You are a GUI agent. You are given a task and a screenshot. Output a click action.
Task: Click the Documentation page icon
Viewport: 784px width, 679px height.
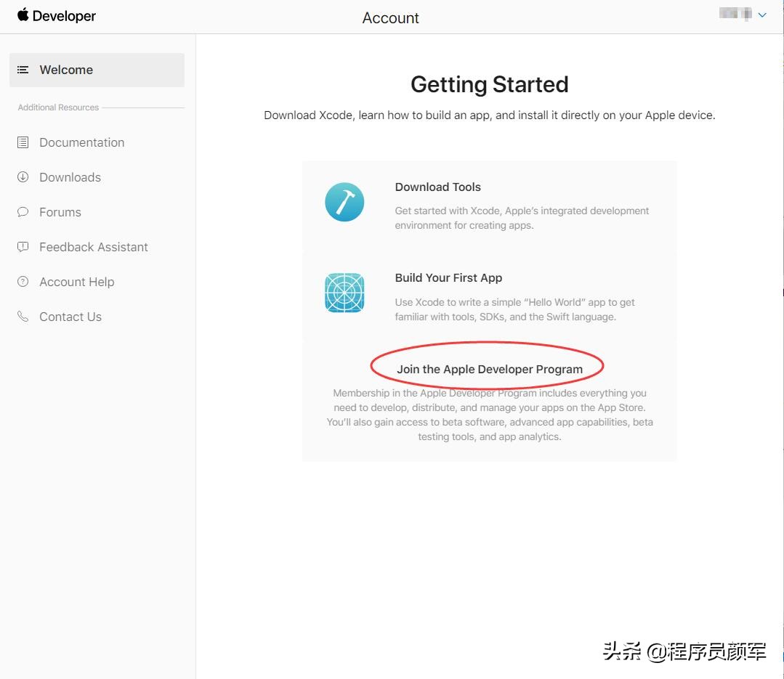(23, 142)
